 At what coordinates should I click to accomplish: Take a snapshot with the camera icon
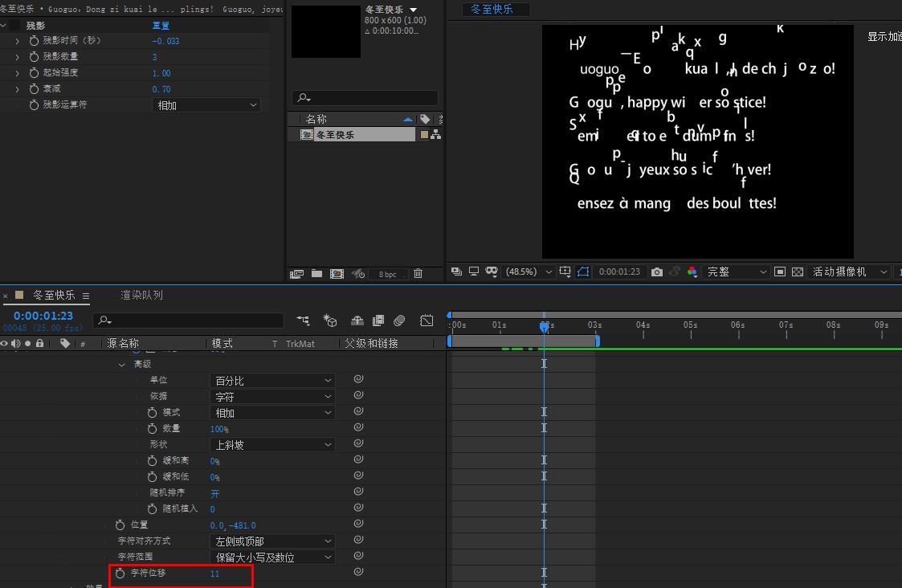[x=657, y=272]
